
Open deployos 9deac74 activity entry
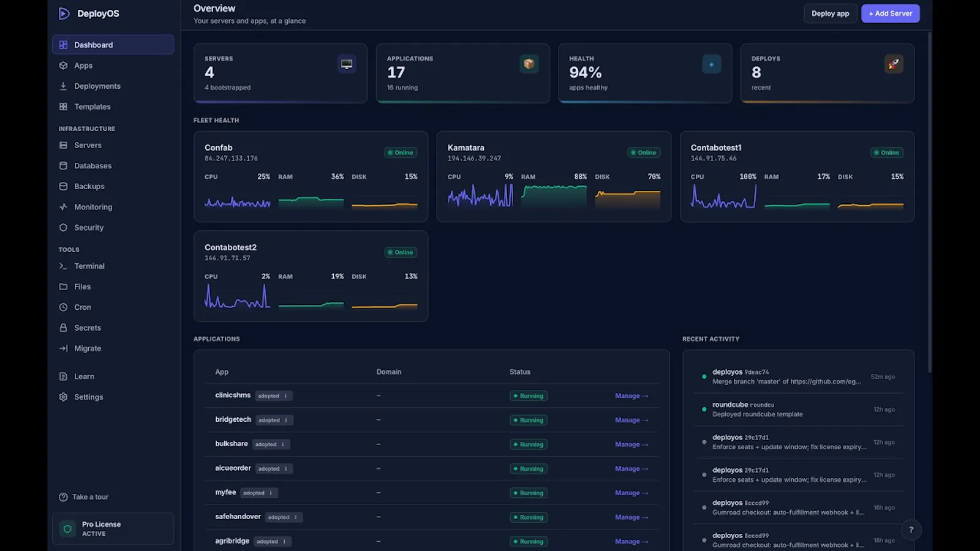tap(798, 377)
